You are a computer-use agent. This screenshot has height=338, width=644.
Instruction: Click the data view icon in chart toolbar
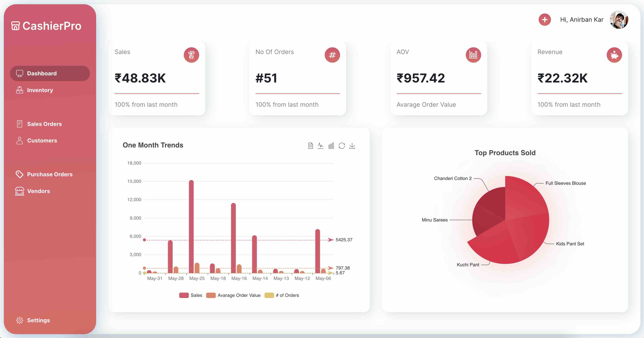click(310, 146)
